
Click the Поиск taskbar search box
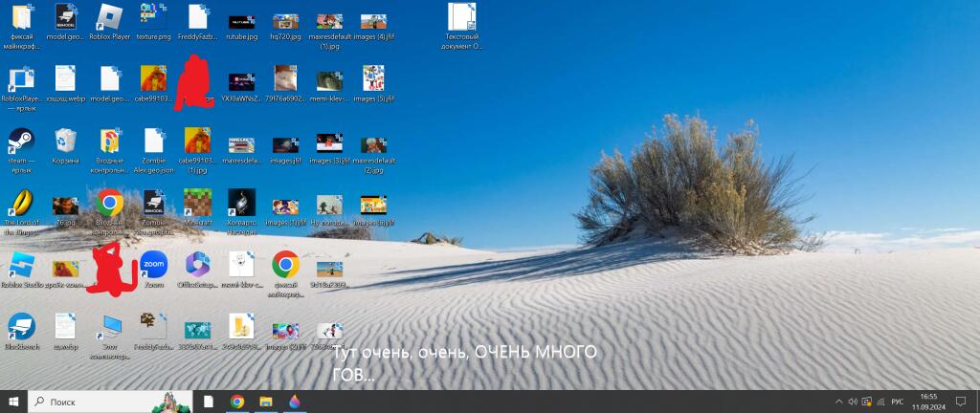(x=110, y=402)
